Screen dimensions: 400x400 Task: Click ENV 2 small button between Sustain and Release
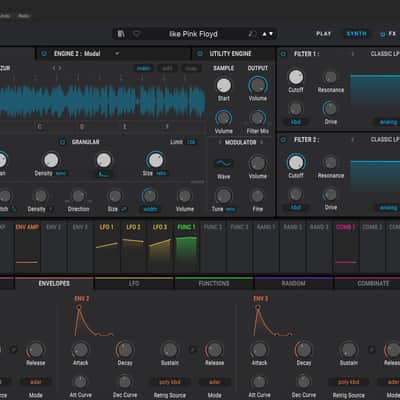point(192,350)
